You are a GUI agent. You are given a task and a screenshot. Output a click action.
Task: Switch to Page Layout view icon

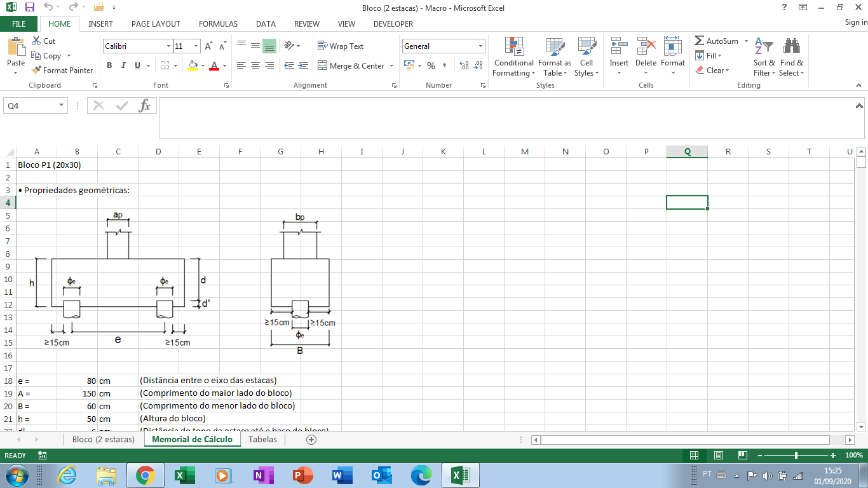pyautogui.click(x=718, y=456)
